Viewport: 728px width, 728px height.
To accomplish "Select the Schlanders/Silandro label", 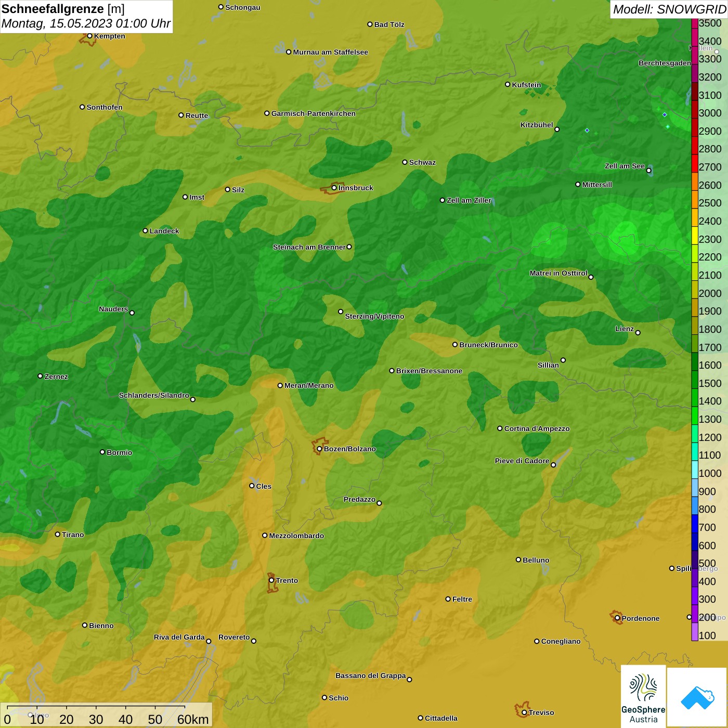I will 154,395.
